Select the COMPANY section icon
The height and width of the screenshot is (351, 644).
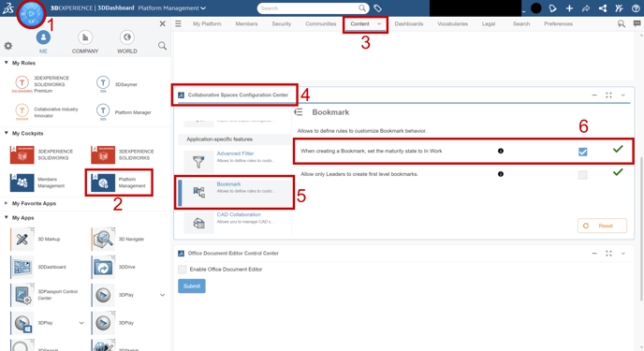coord(85,37)
